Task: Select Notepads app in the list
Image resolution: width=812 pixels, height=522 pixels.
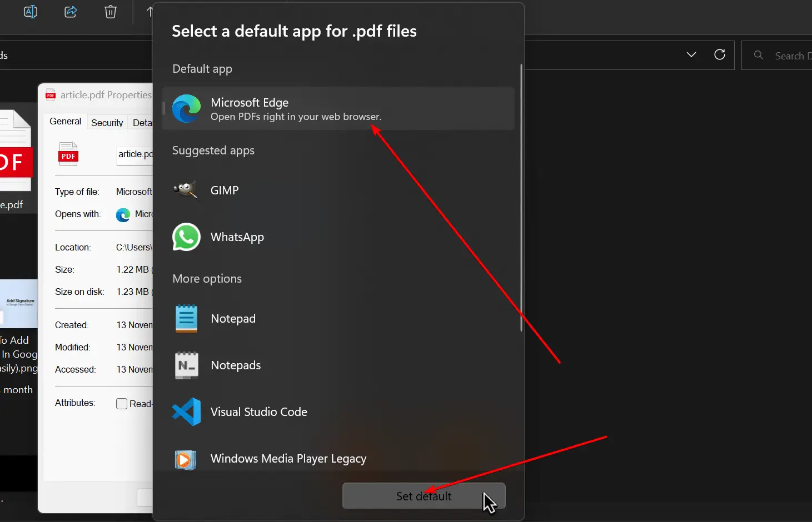Action: click(338, 365)
